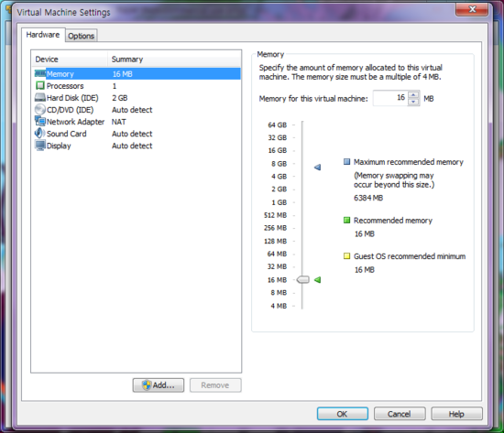Open the Help button

click(456, 414)
